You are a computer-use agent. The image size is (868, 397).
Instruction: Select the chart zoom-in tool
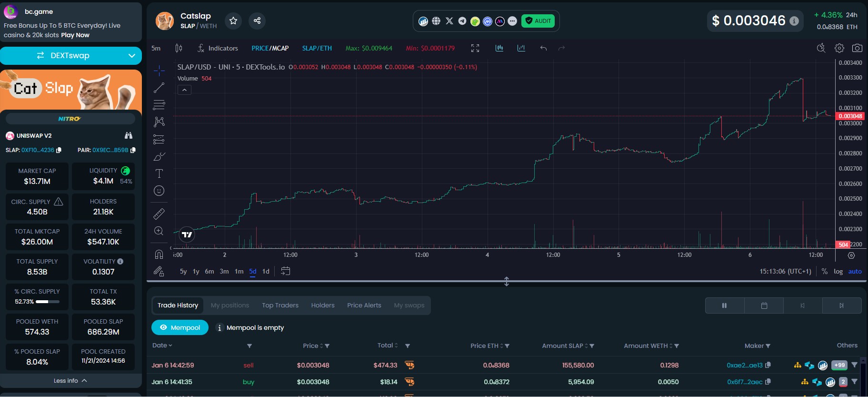pos(159,231)
